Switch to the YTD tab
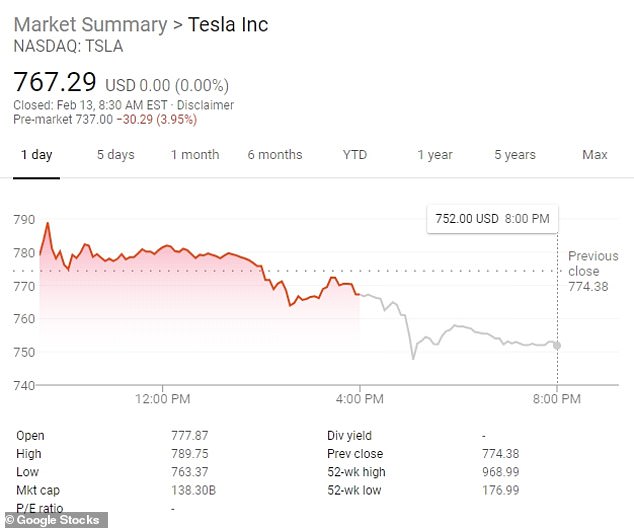 (354, 155)
